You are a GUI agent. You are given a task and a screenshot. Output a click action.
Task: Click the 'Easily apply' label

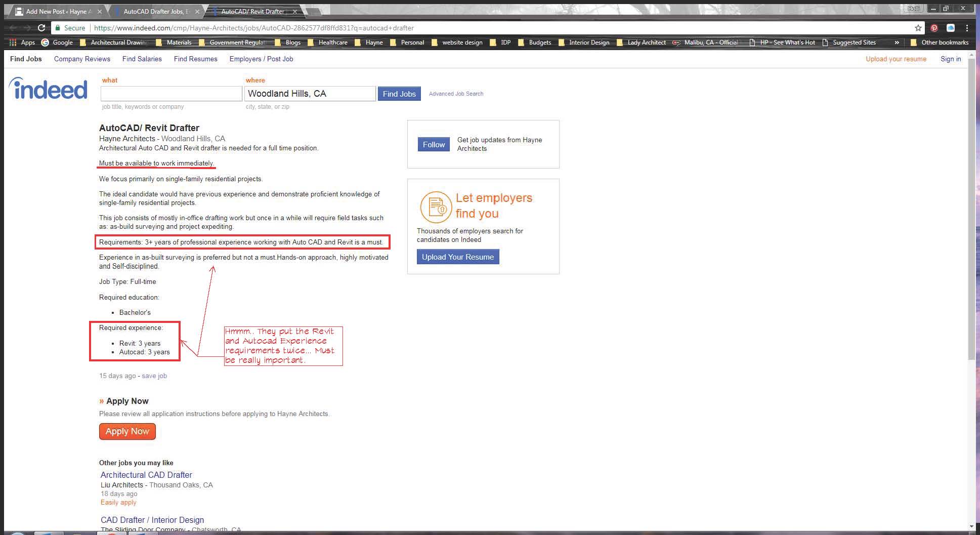(x=118, y=502)
